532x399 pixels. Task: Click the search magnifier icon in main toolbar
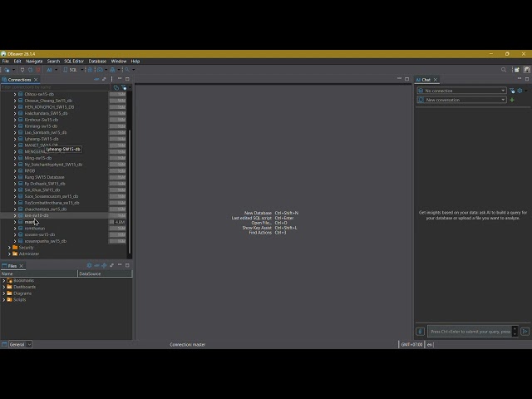127,70
